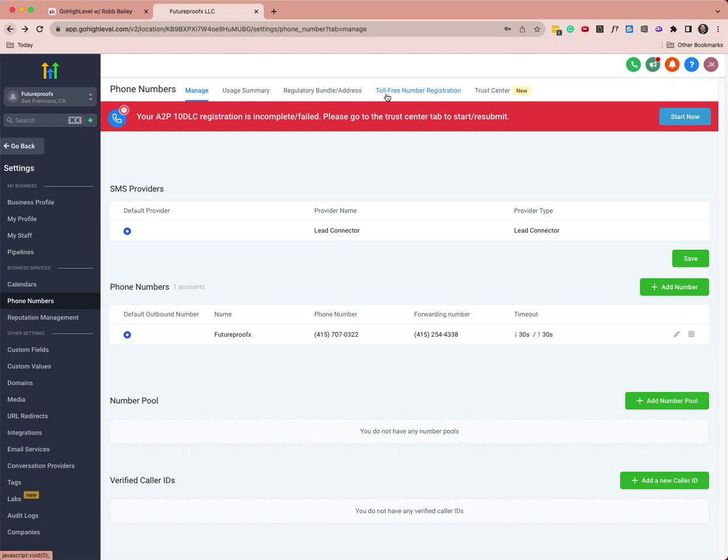This screenshot has height=560, width=728.
Task: Open Conversation Providers settings
Action: coord(41,466)
